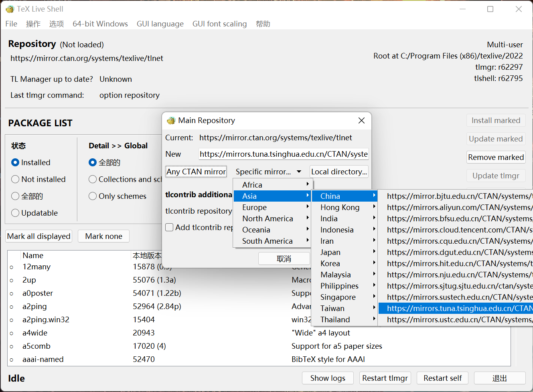Expand the Europe submenu
The width and height of the screenshot is (533, 392).
click(273, 207)
